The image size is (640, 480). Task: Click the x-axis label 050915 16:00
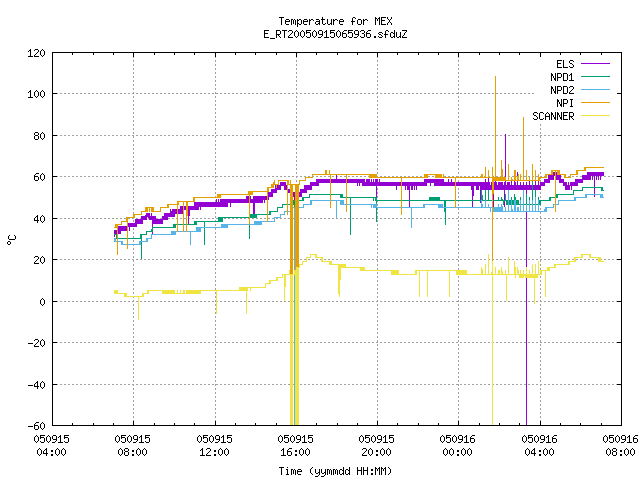296,446
